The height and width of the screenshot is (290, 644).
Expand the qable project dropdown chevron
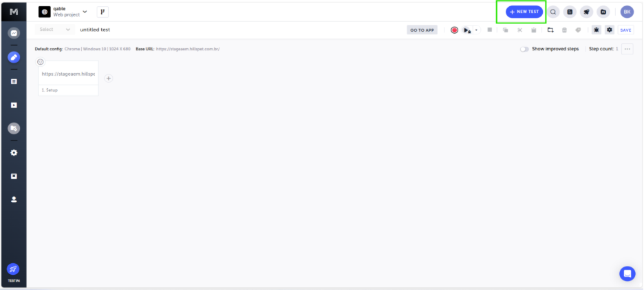(x=85, y=12)
